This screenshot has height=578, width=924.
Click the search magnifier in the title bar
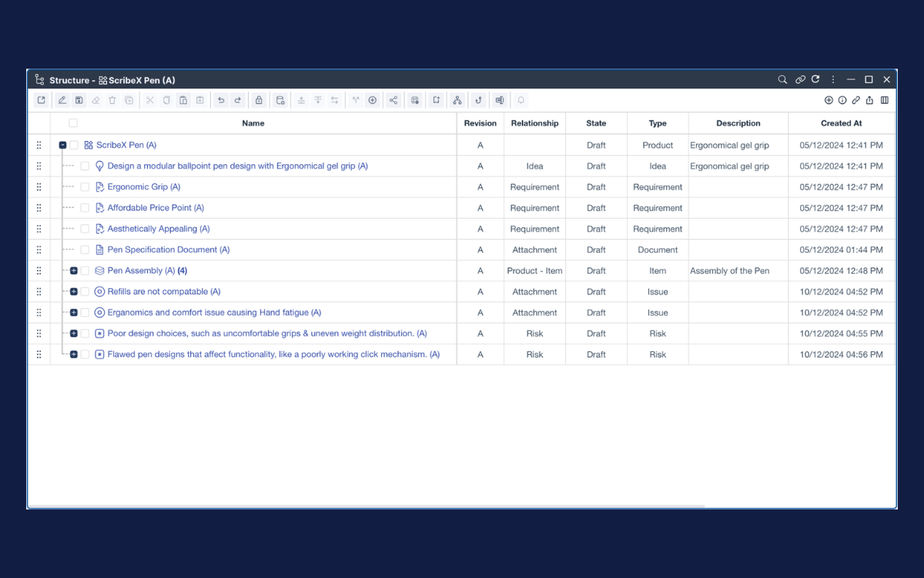pyautogui.click(x=782, y=80)
